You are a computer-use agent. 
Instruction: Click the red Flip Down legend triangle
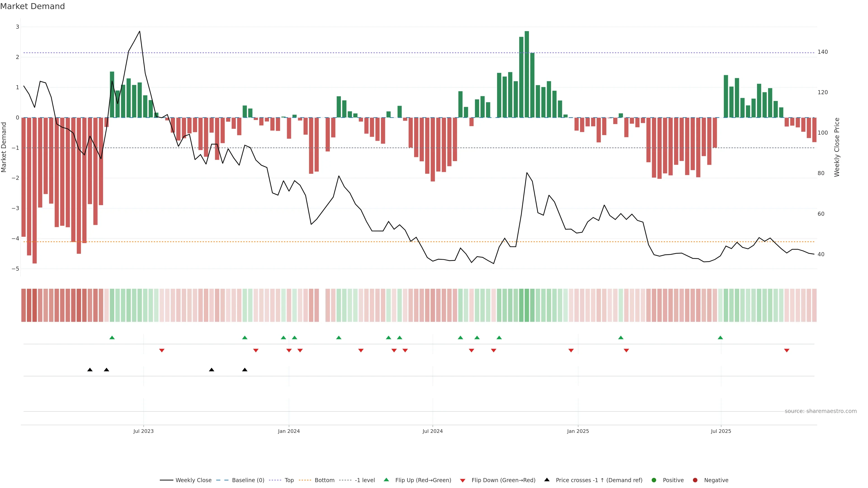click(x=462, y=480)
